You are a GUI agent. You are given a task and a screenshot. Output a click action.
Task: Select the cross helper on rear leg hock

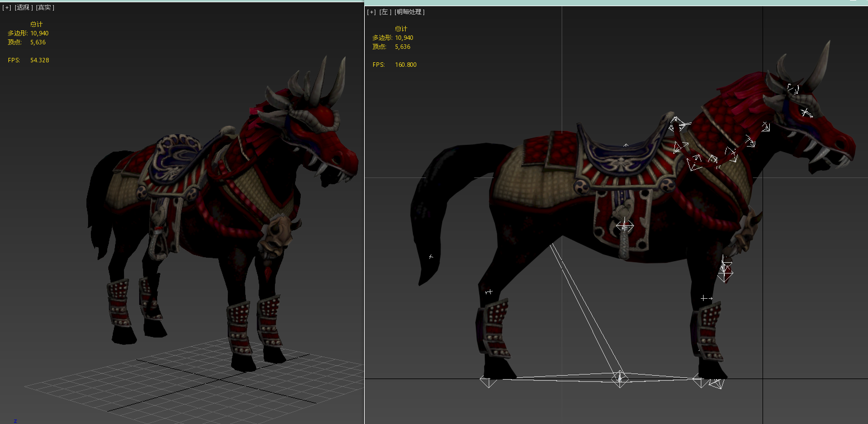tap(489, 292)
